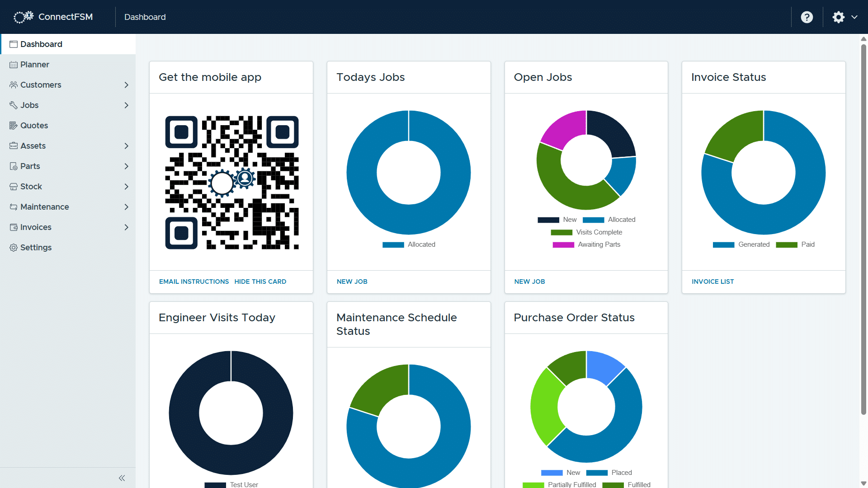Viewport: 868px width, 488px height.
Task: Open the header settings dropdown arrow
Action: point(854,17)
